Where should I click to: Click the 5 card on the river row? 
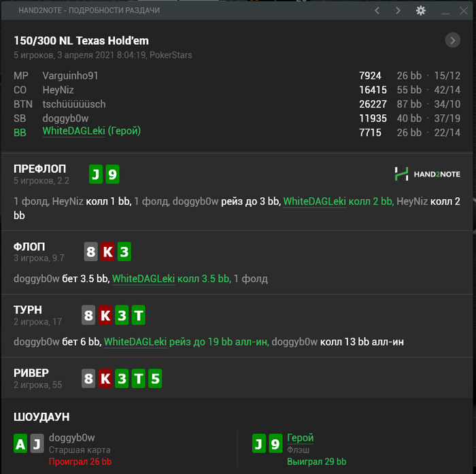pyautogui.click(x=155, y=378)
